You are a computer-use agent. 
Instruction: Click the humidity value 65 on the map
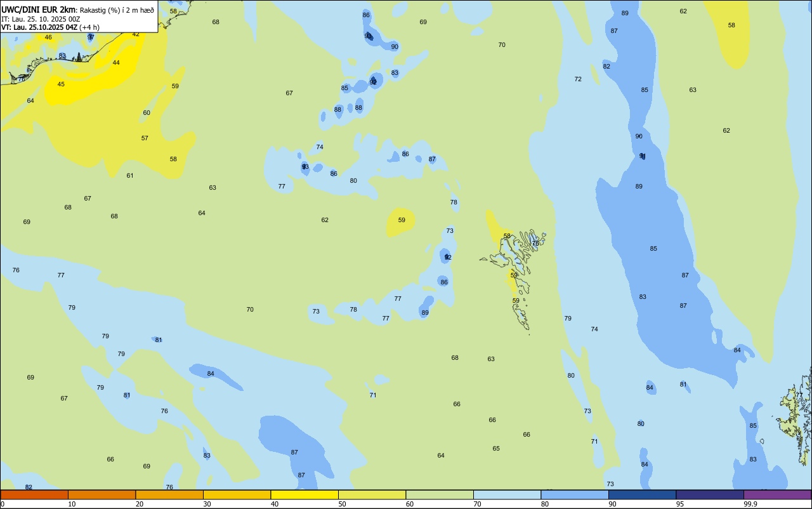496,449
